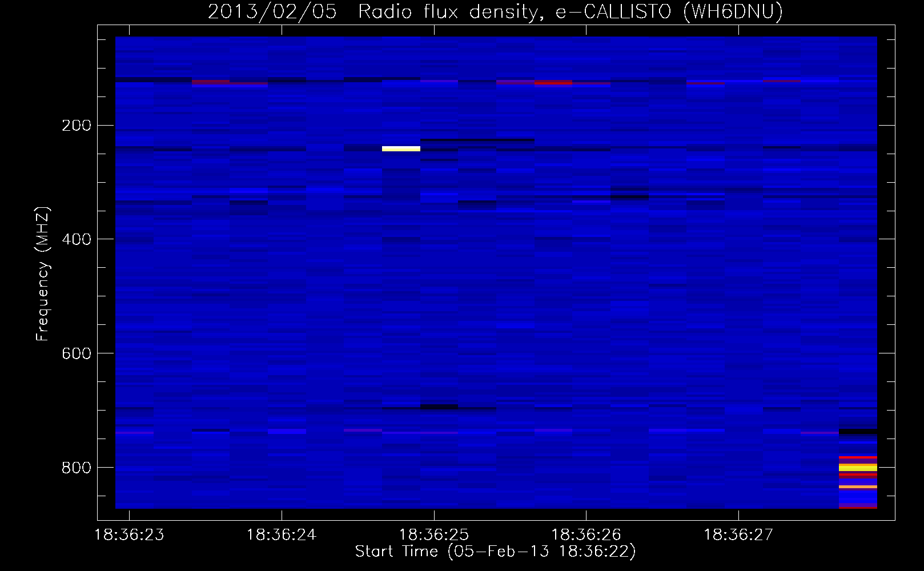Click the Frequency (MHZ) axis title
The image size is (924, 571).
43,274
